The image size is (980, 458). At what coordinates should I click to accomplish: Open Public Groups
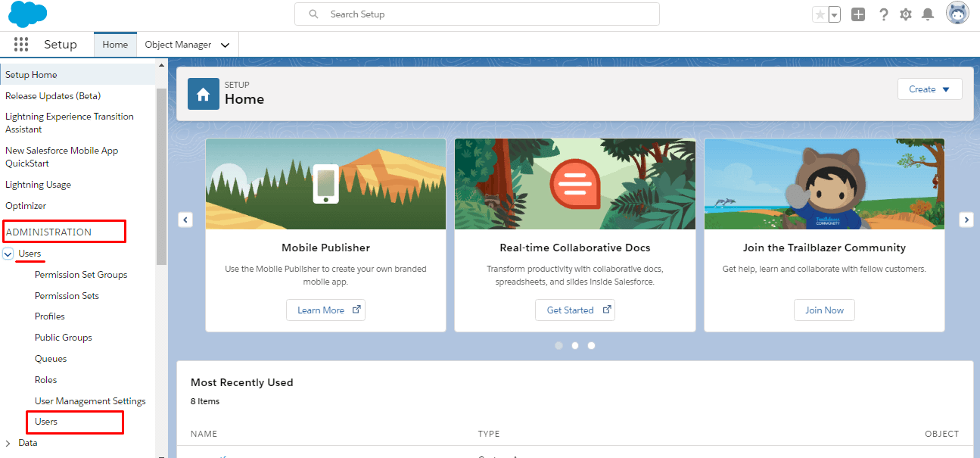coord(64,338)
